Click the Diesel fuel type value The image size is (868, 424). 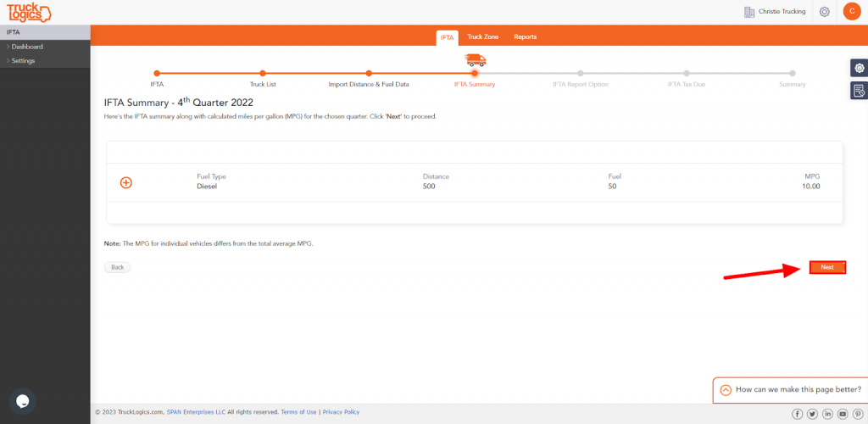(207, 187)
